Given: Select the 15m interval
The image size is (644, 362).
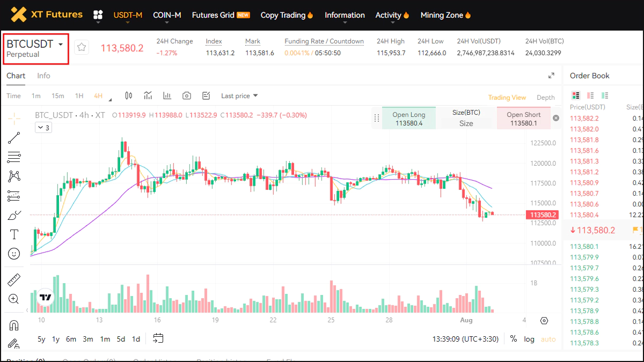Looking at the screenshot, I should [57, 96].
